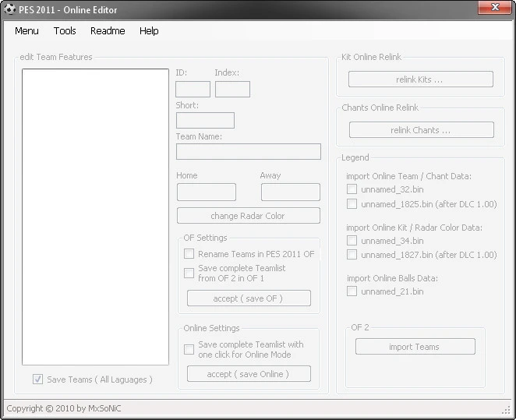516x420 pixels.
Task: Click the window resize grip corner
Action: (506, 410)
